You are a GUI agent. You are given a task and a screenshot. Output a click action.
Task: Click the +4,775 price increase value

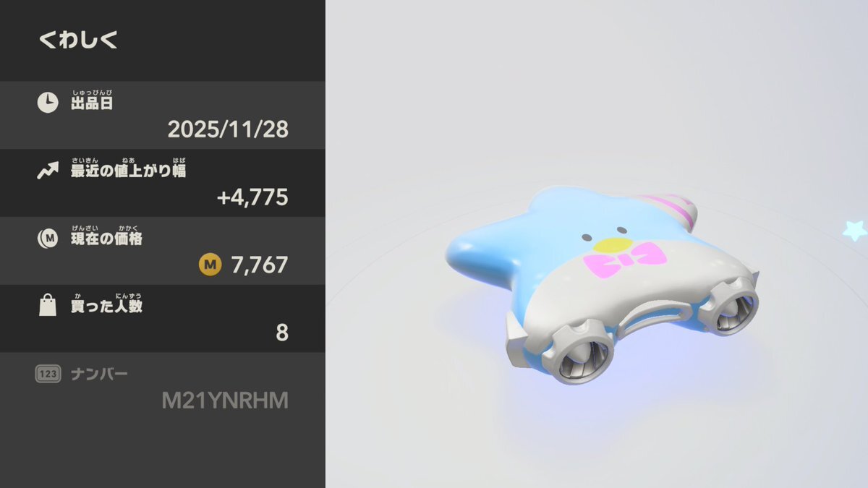pyautogui.click(x=252, y=197)
